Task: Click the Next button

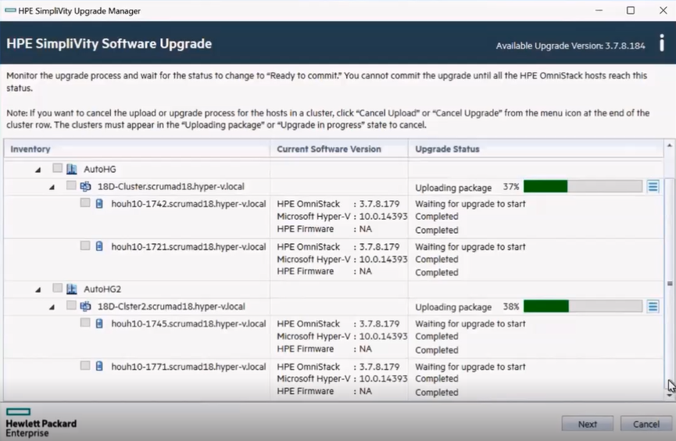Action: (x=587, y=424)
